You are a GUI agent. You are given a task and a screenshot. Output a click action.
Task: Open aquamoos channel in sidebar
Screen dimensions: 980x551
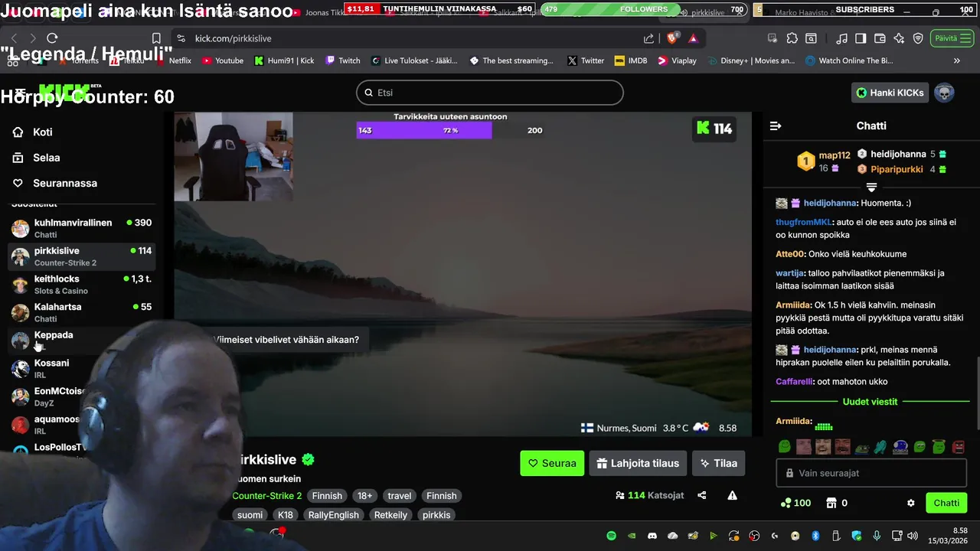pos(82,425)
